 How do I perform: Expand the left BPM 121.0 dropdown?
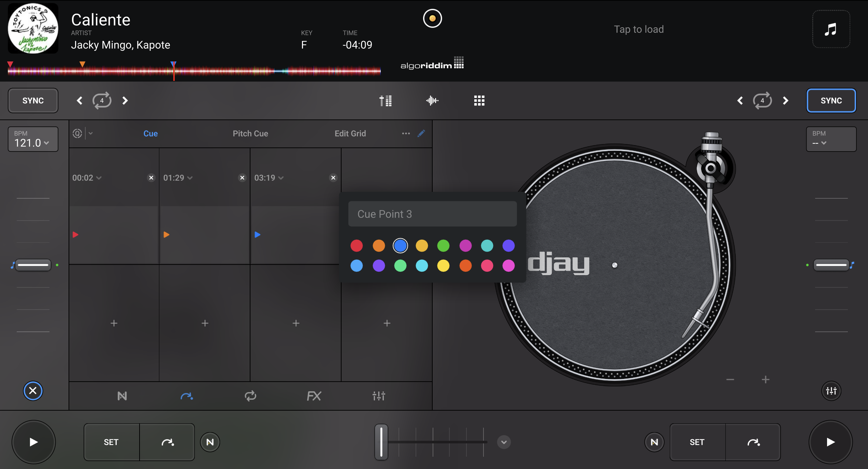pyautogui.click(x=32, y=139)
